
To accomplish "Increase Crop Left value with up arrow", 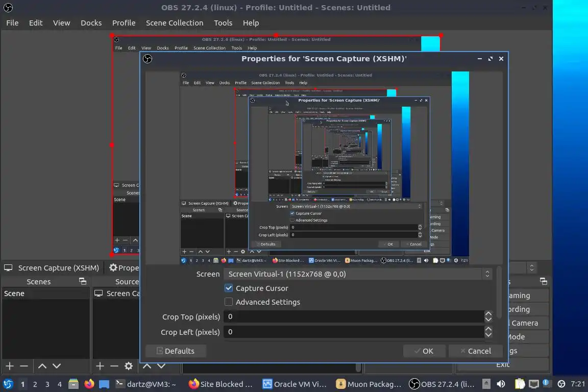I will (x=488, y=329).
